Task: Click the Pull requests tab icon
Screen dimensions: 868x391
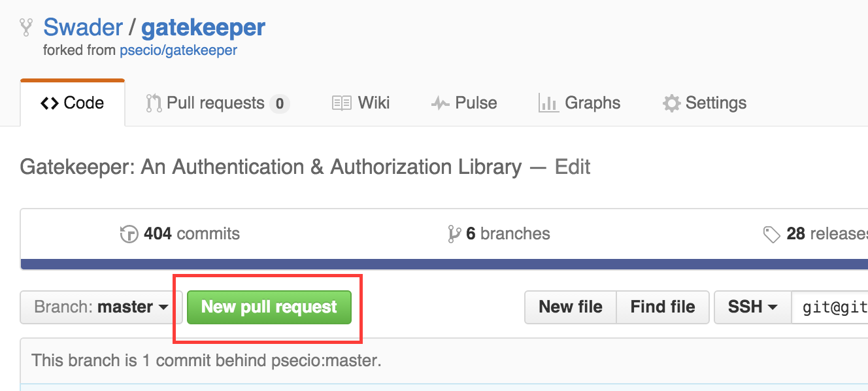Action: (154, 103)
